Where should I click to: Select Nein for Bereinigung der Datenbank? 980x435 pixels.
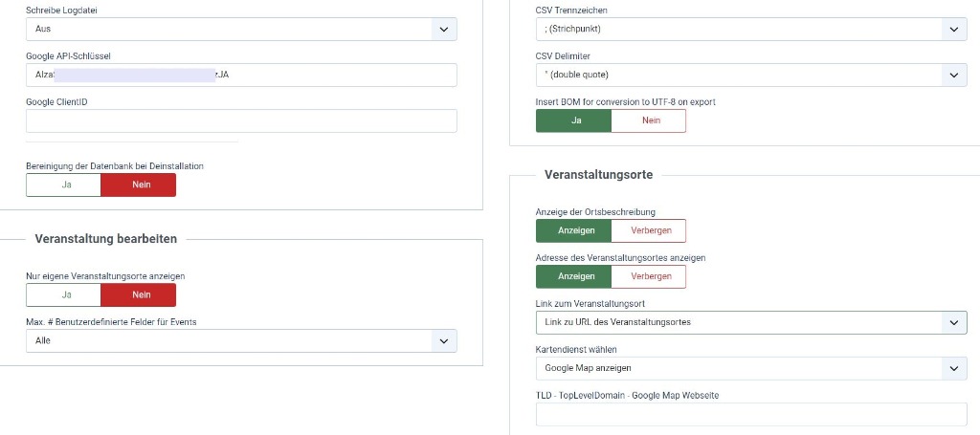[x=138, y=185]
